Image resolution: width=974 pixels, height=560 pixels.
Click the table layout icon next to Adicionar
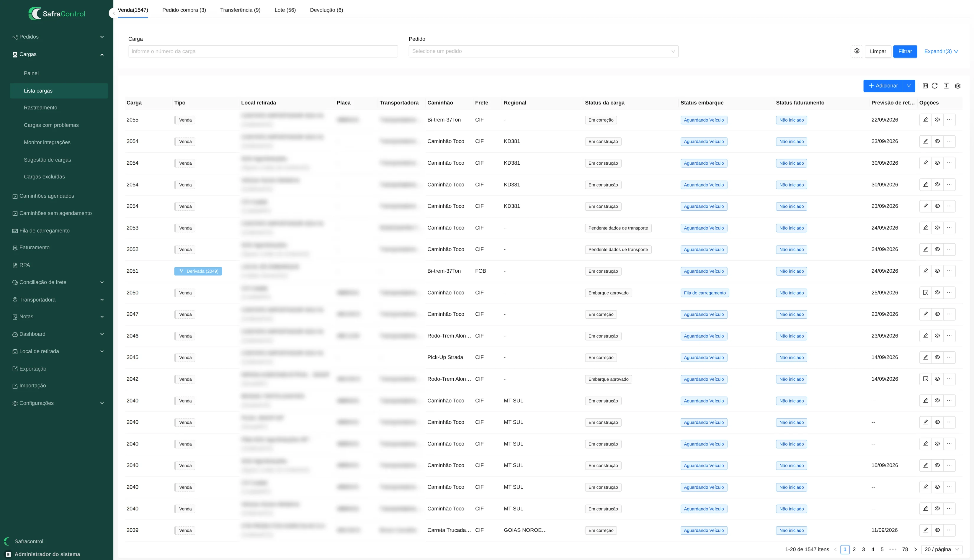click(x=925, y=86)
